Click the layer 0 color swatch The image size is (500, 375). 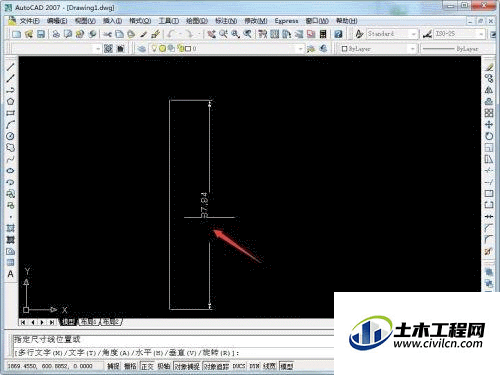coord(188,49)
